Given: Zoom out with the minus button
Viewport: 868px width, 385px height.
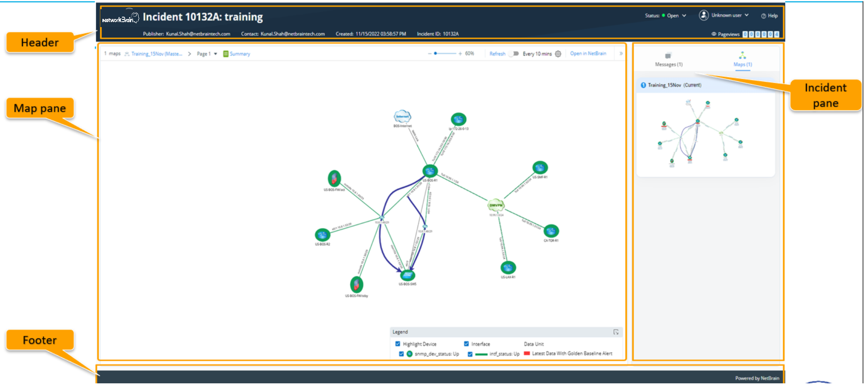Looking at the screenshot, I should 430,54.
